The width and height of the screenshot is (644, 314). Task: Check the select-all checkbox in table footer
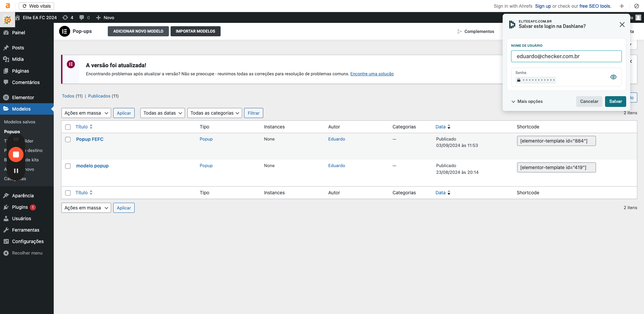68,193
